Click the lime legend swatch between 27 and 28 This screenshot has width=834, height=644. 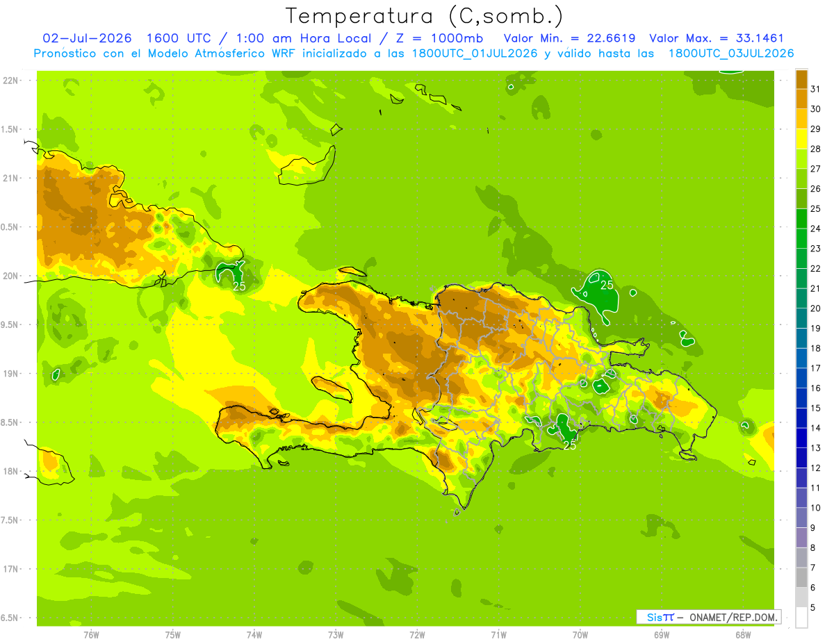pos(801,158)
